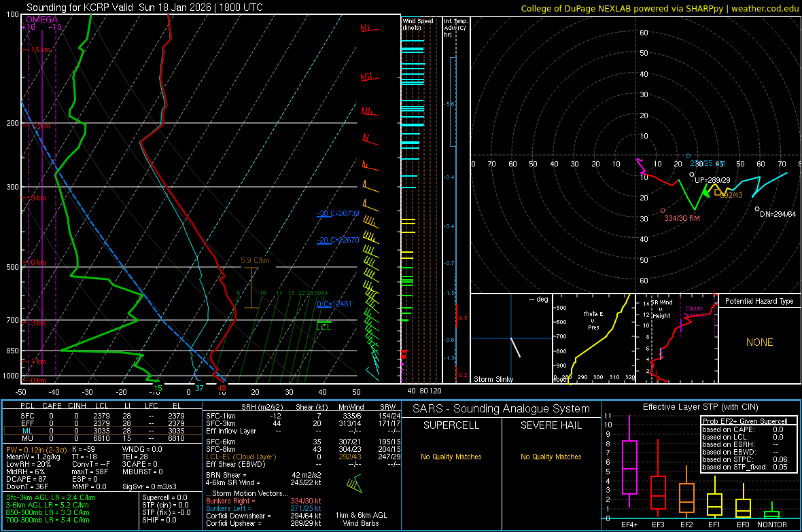
Task: Click the Inf. Temp. Adv. header
Action: [x=455, y=28]
